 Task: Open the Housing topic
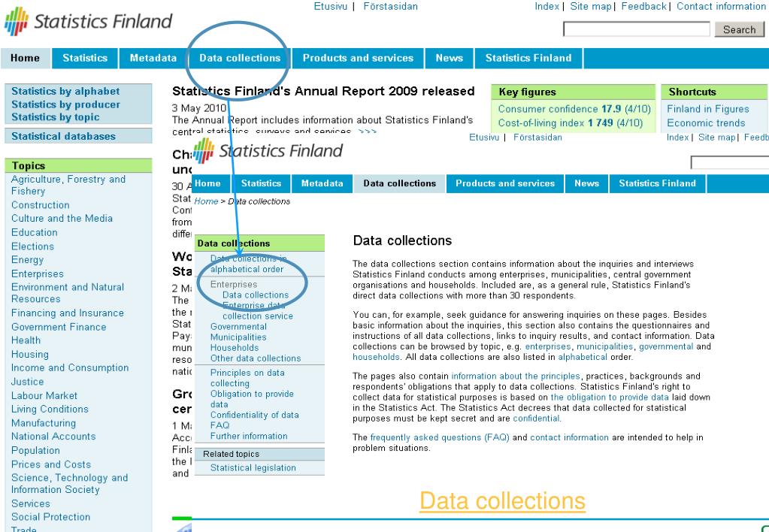coord(30,354)
